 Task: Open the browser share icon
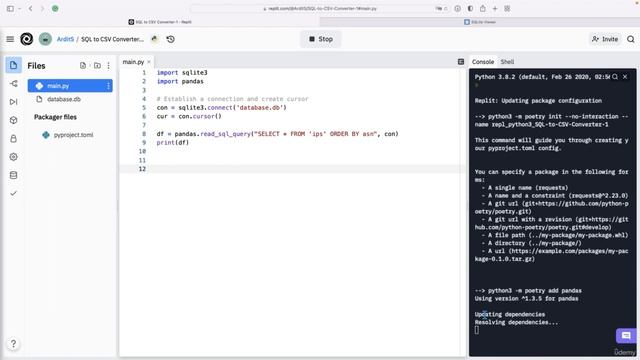482,8
